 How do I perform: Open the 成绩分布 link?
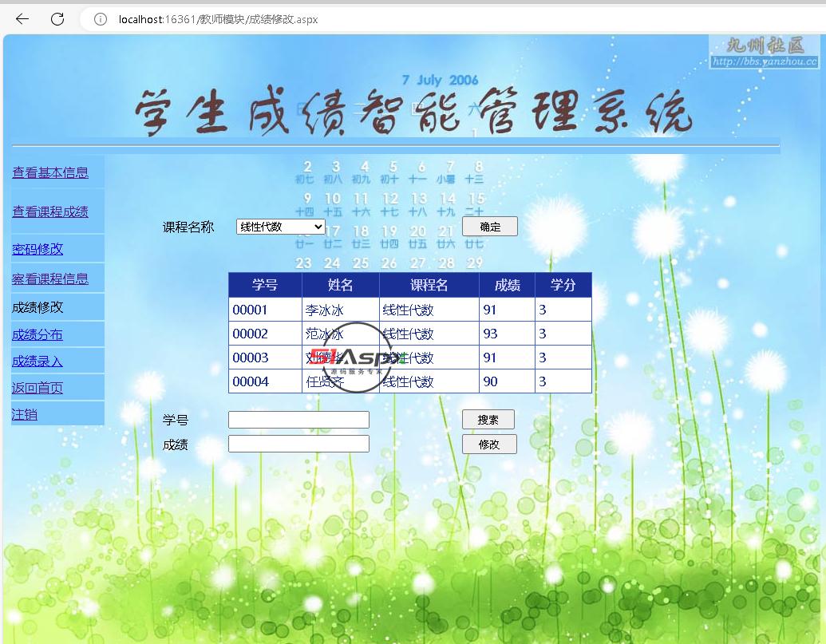(38, 334)
